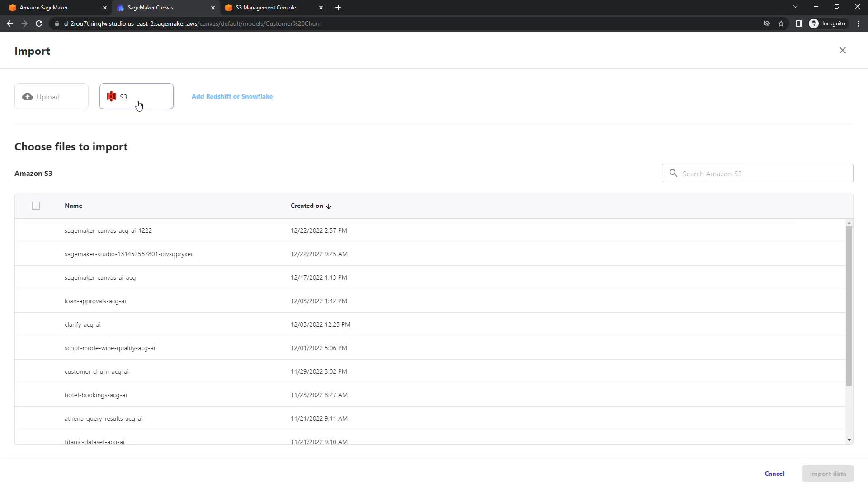This screenshot has height=488, width=868.
Task: Click the search magnifier icon in Amazon S3 search
Action: [x=673, y=173]
